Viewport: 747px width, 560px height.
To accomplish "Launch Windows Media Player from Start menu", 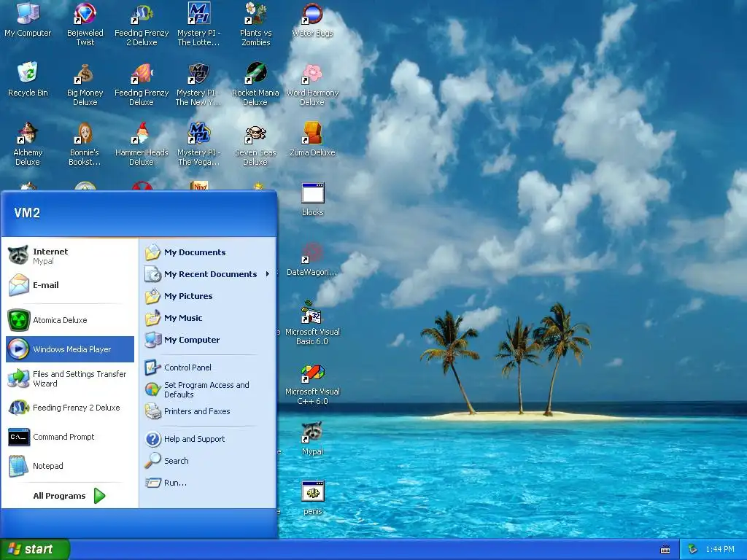I will 70,349.
